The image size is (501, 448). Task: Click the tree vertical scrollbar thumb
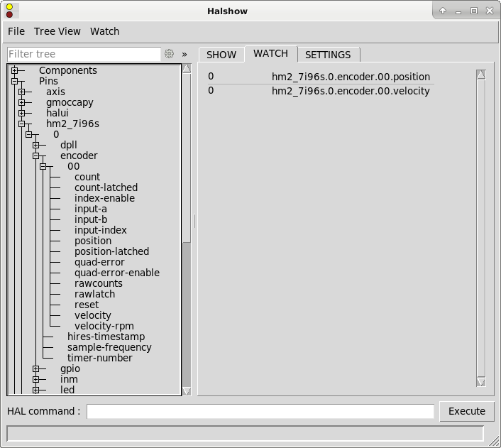[x=187, y=156]
